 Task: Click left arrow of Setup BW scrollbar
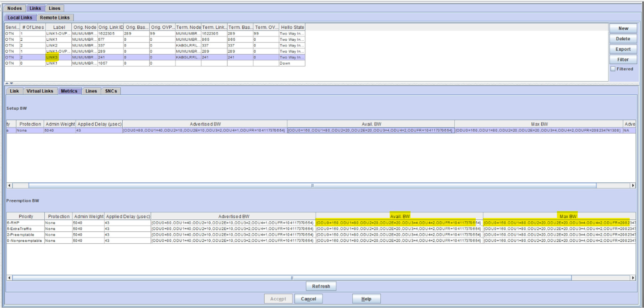tap(10, 186)
